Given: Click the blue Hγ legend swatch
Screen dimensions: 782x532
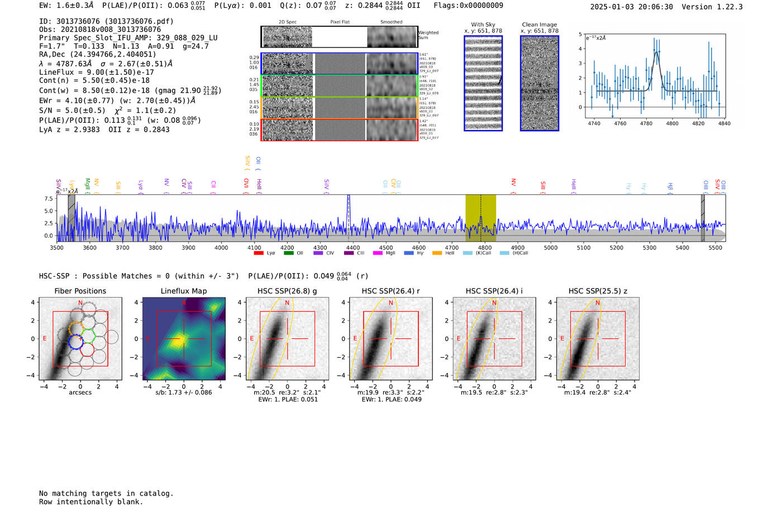Looking at the screenshot, I should tap(409, 253).
